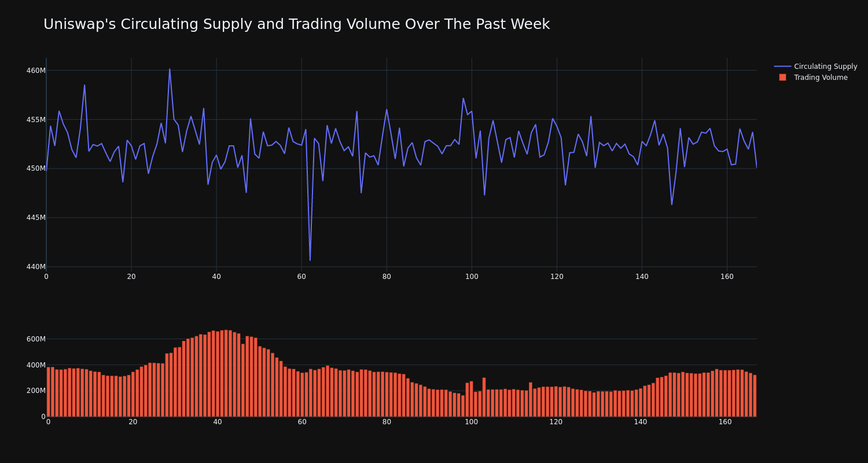Click the supply line peak near hour 29

click(170, 69)
